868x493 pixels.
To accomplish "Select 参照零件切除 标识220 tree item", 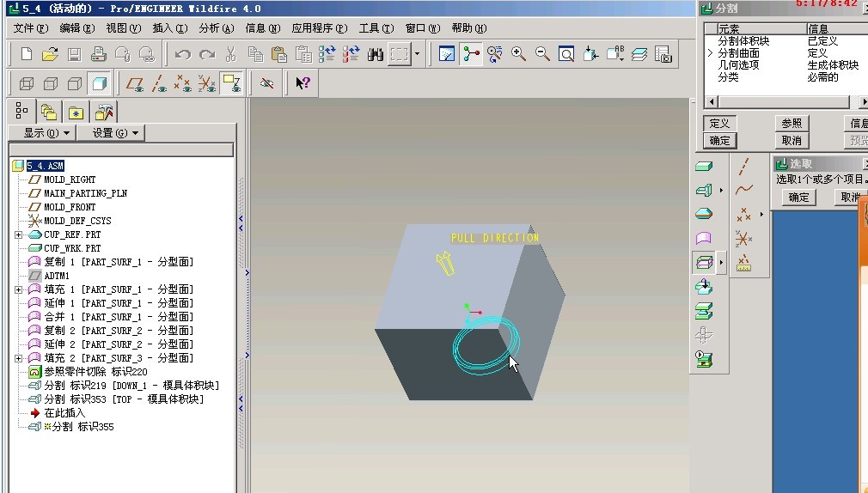I will tap(95, 372).
